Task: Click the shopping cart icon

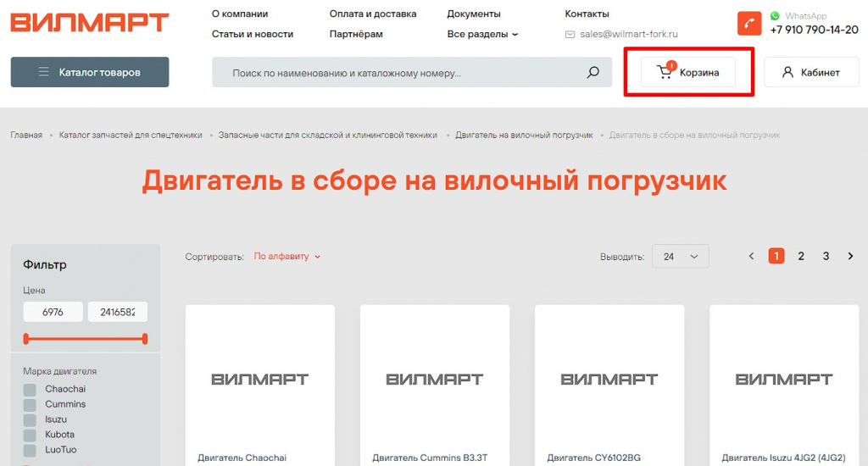Action: [x=665, y=71]
